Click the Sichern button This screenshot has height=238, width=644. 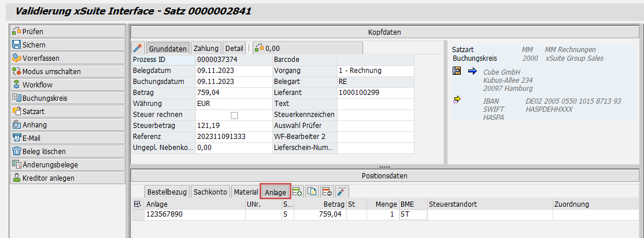pos(68,45)
